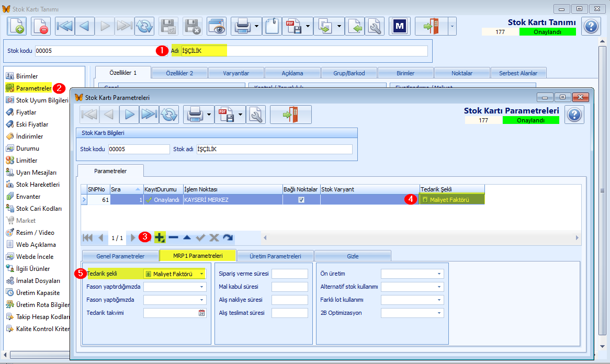Refresh the stock card in main toolbar

pos(144,26)
